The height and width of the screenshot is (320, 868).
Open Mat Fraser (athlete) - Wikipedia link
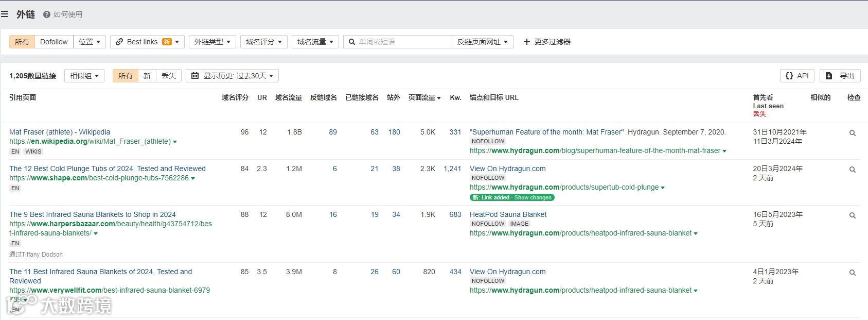tap(60, 132)
